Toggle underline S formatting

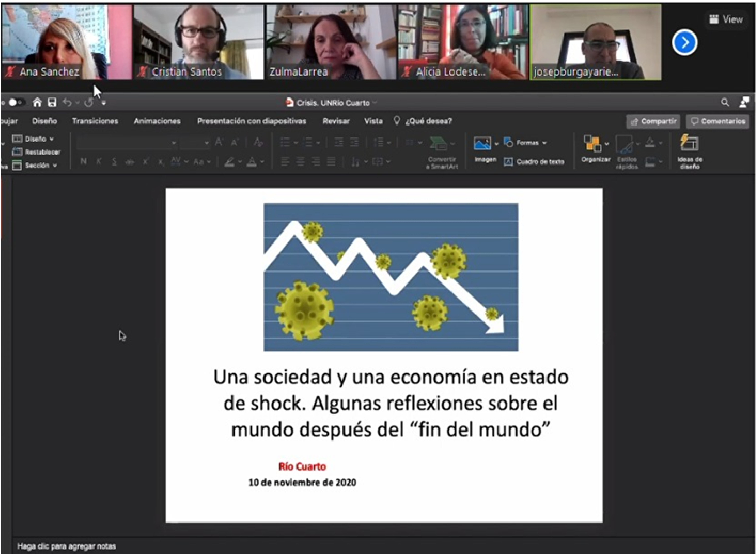point(114,162)
